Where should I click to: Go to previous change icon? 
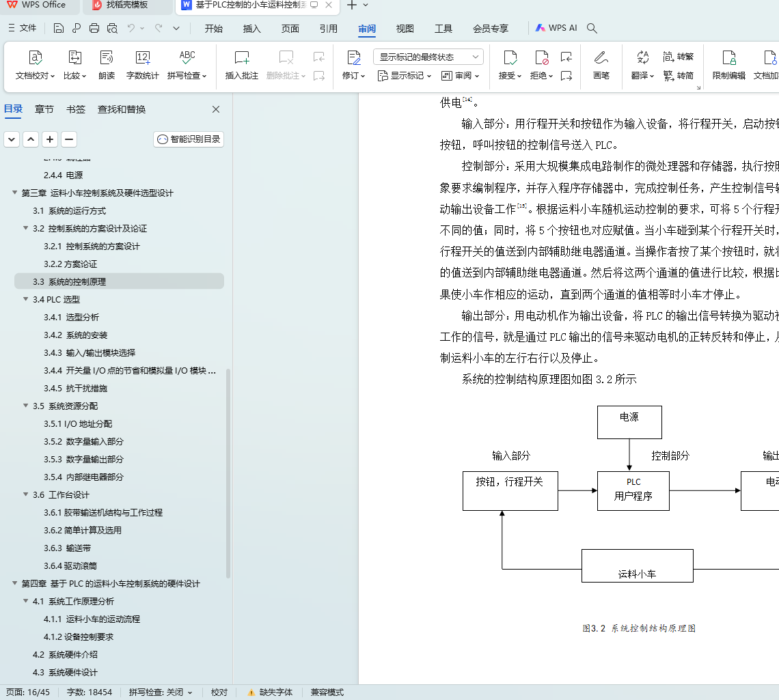[x=566, y=57]
